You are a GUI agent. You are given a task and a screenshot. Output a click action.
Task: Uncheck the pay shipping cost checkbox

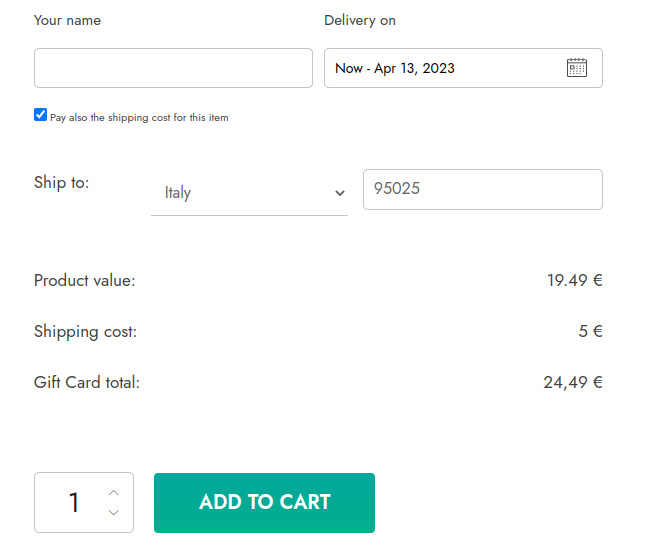point(40,115)
